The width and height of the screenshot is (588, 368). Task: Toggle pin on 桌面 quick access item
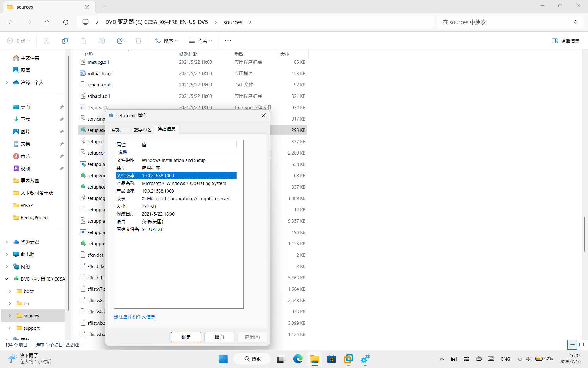[62, 107]
